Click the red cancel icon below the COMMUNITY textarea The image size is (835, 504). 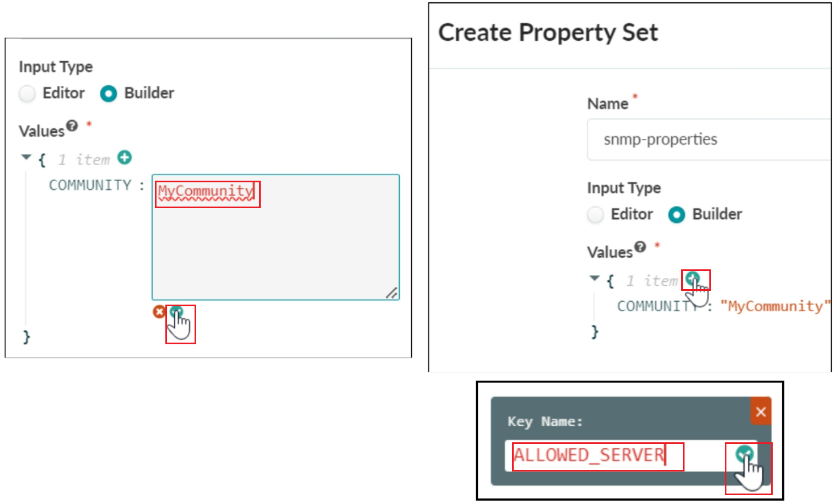159,312
